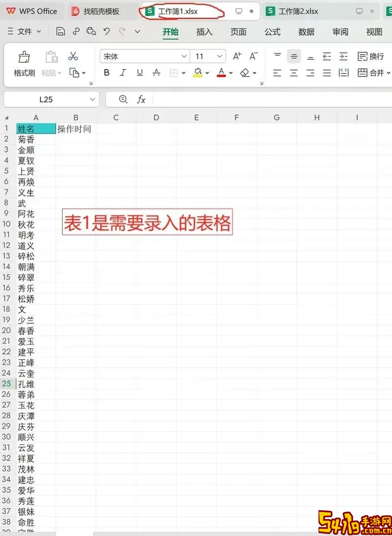This screenshot has height=536, width=392.
Task: Click the zoom magnifier icon in formula bar
Action: (x=123, y=99)
